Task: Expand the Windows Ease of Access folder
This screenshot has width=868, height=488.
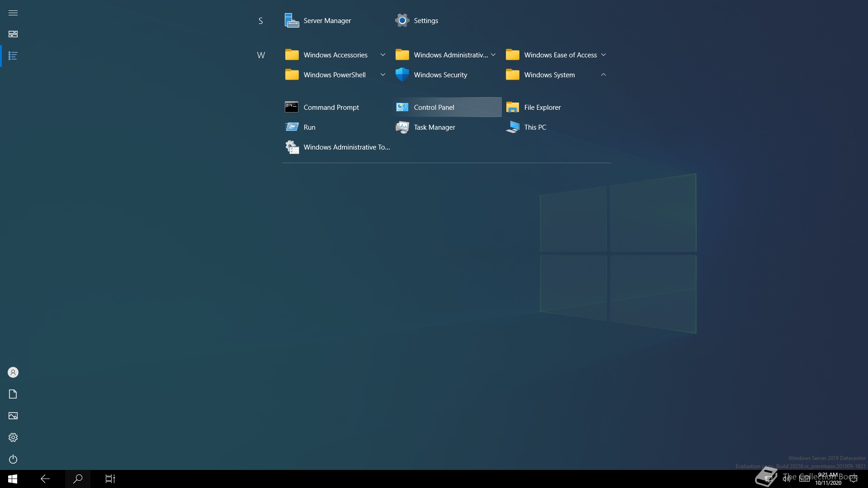Action: [557, 55]
